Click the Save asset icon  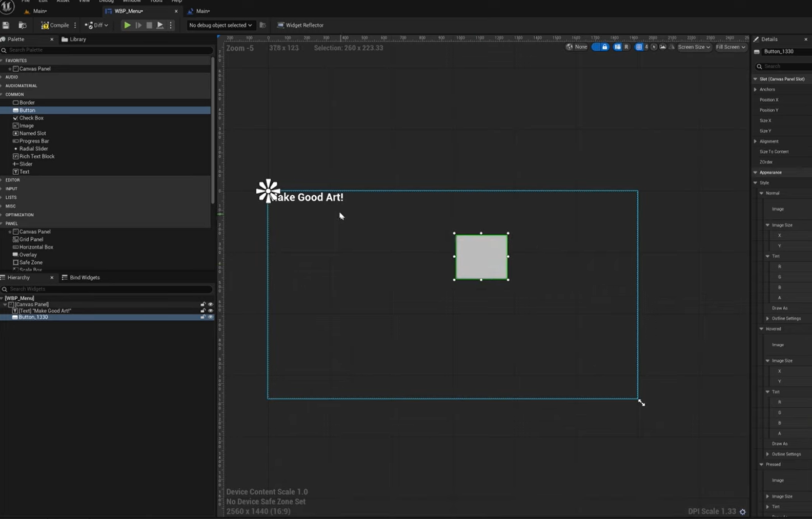(x=6, y=25)
